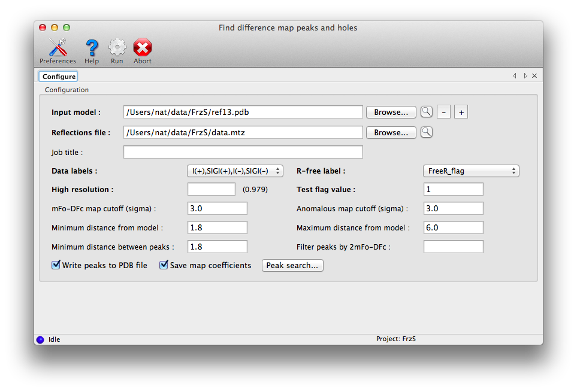Image resolution: width=577 pixels, height=392 pixels.
Task: Open the R-free label dropdown
Action: tap(471, 171)
